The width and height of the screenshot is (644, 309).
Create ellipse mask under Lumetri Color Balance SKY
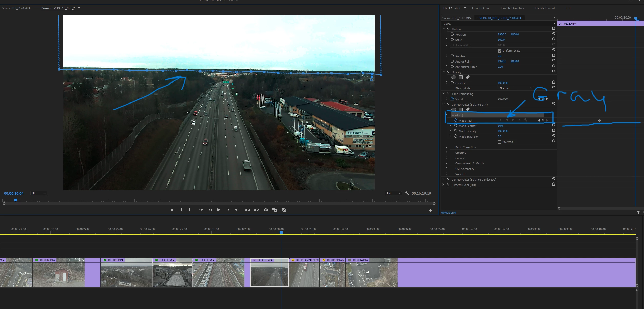(454, 110)
